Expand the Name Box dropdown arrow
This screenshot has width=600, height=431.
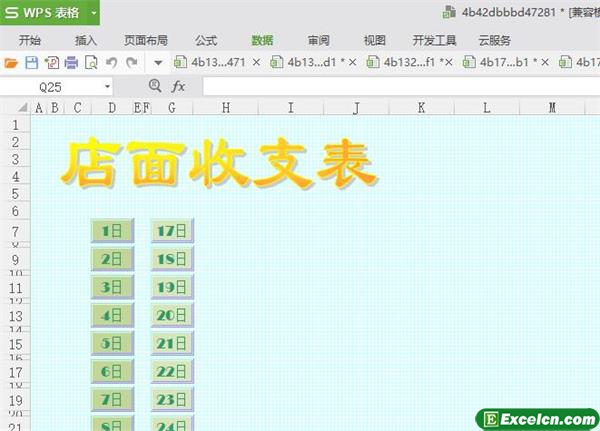tap(107, 87)
